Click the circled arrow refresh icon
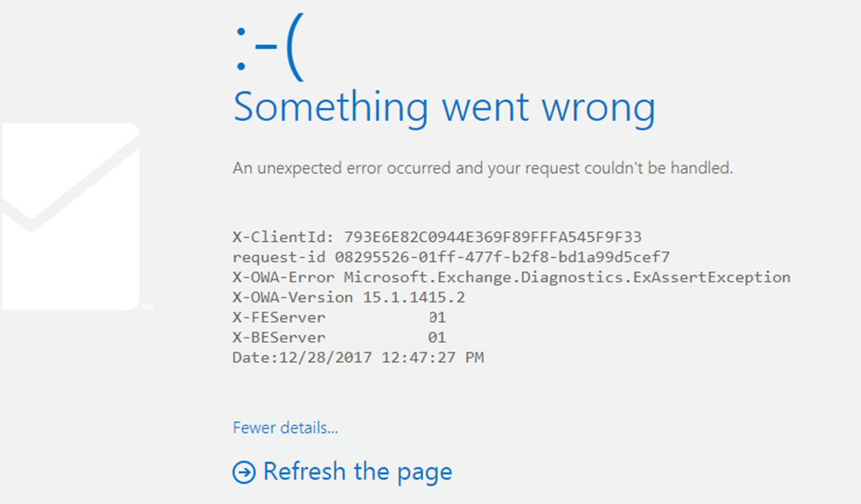 [244, 472]
